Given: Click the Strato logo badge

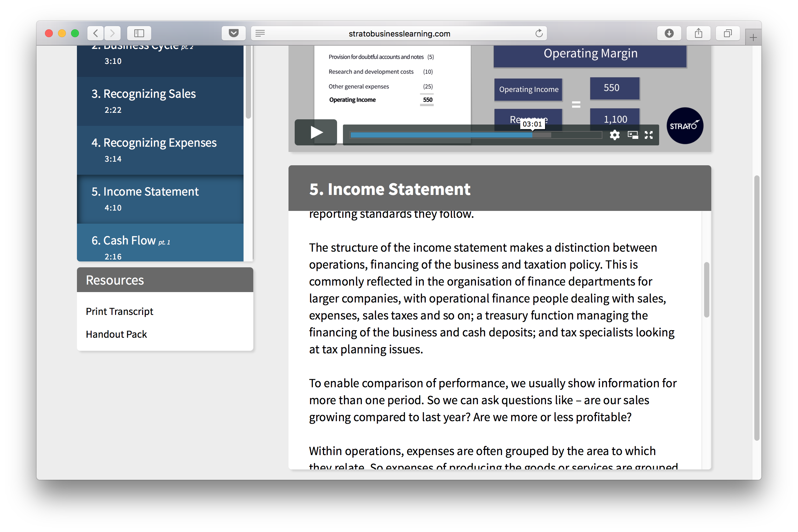Looking at the screenshot, I should click(684, 126).
